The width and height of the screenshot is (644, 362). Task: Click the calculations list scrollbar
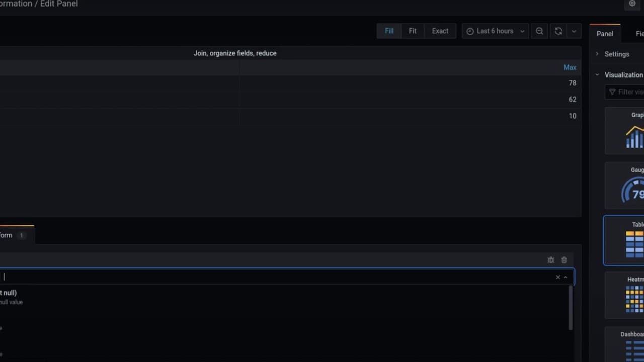571,308
